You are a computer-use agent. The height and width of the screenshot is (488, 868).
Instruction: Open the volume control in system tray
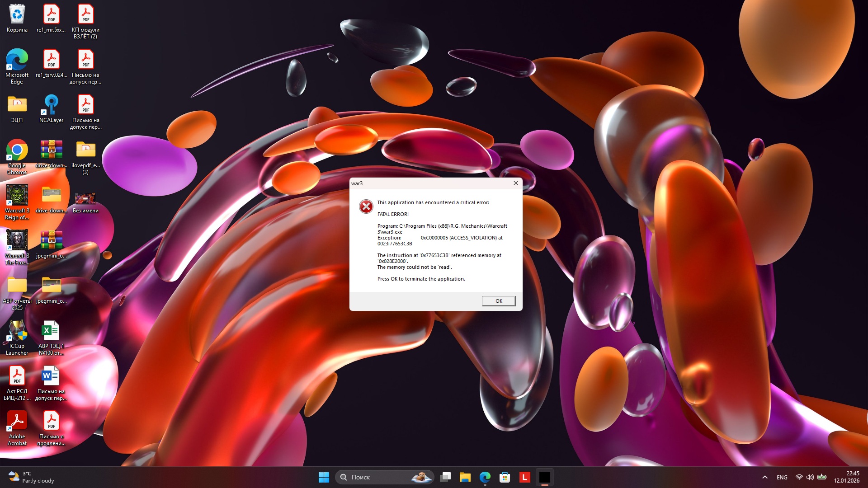[810, 477]
